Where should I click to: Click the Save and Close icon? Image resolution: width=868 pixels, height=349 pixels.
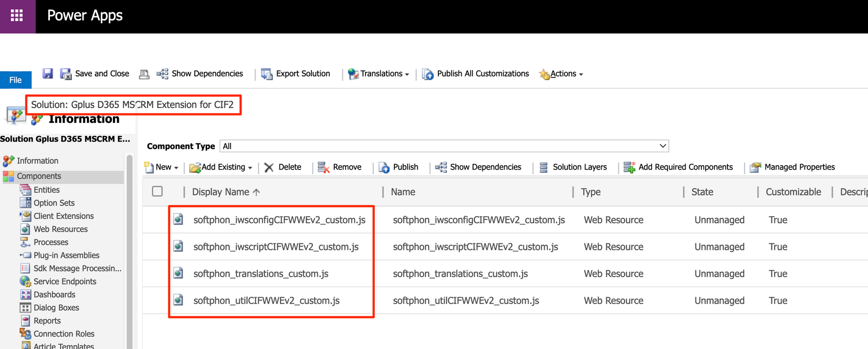coord(66,74)
